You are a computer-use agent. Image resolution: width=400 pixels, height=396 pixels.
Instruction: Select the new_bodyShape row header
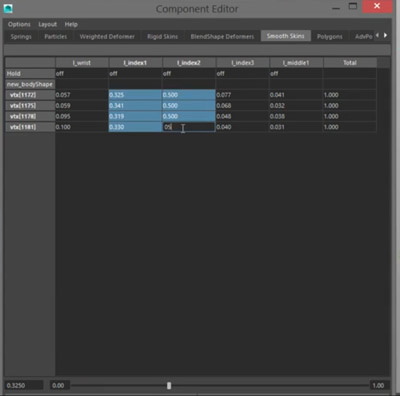click(30, 84)
